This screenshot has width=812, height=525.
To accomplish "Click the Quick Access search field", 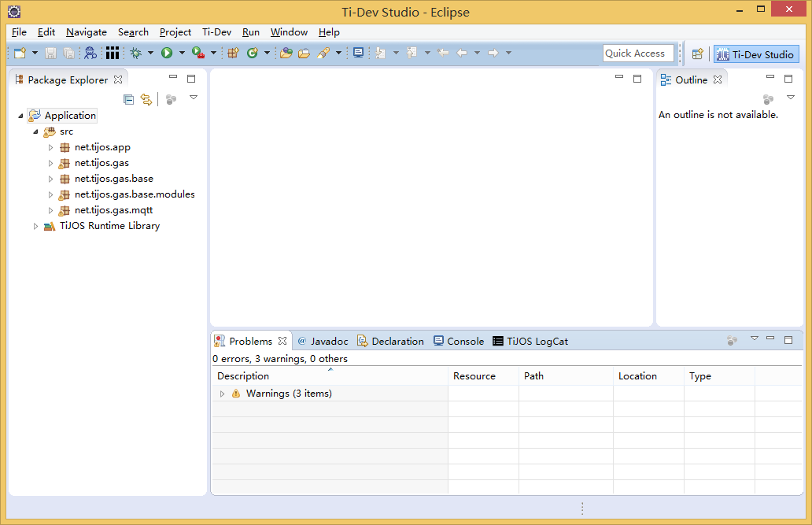I will (x=638, y=53).
